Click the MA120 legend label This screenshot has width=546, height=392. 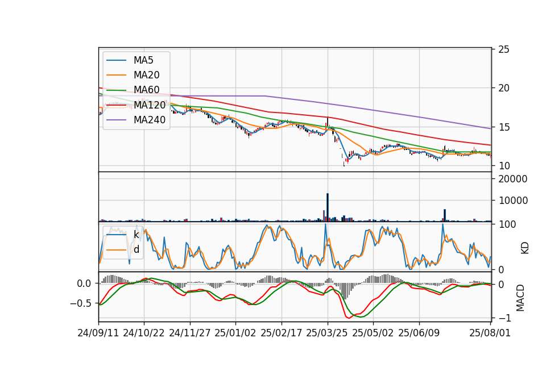(x=150, y=105)
